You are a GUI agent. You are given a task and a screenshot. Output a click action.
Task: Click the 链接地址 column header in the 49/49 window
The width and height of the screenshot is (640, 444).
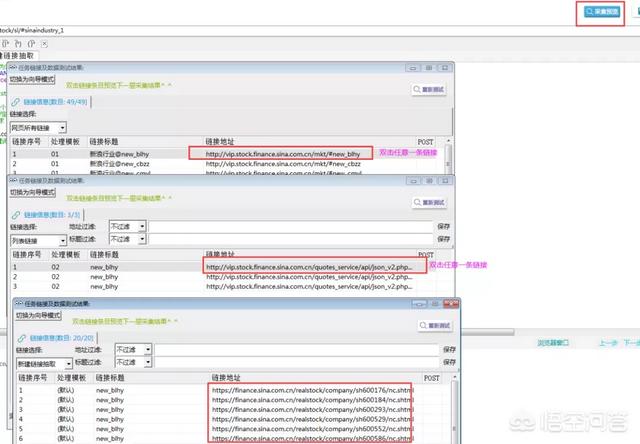click(220, 142)
